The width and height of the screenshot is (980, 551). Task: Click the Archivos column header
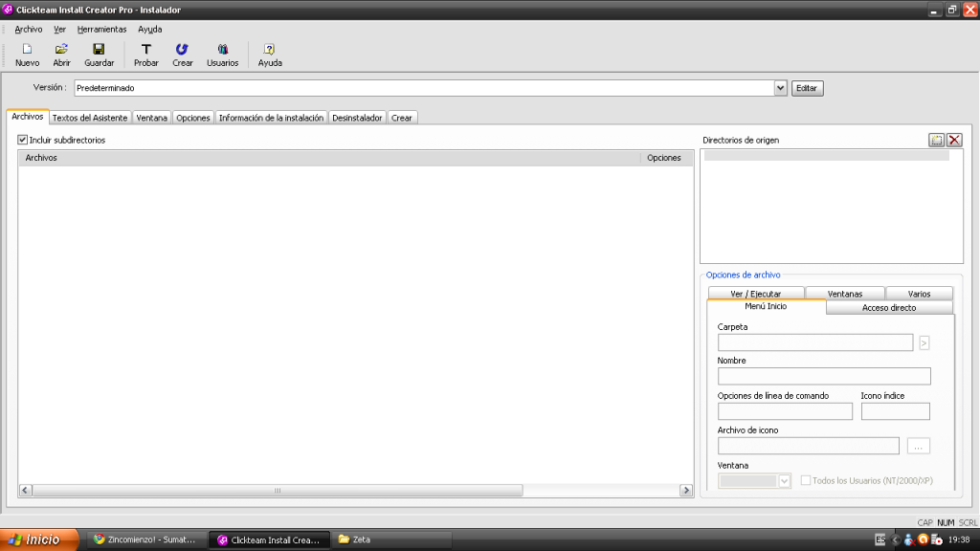pos(329,158)
